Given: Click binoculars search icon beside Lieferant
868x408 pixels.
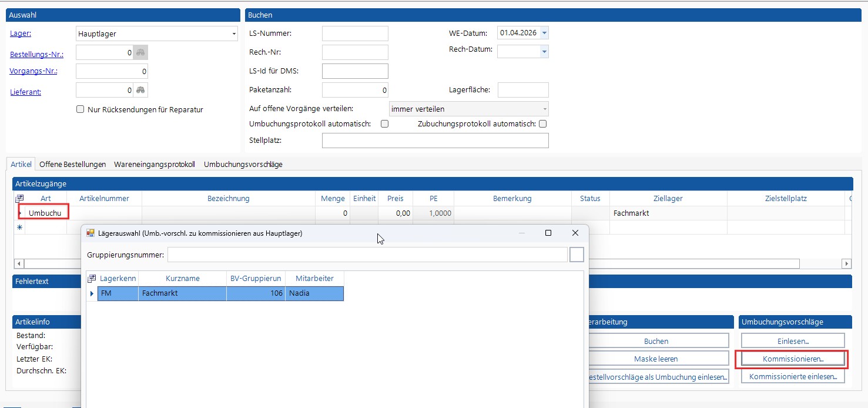Looking at the screenshot, I should tap(140, 91).
